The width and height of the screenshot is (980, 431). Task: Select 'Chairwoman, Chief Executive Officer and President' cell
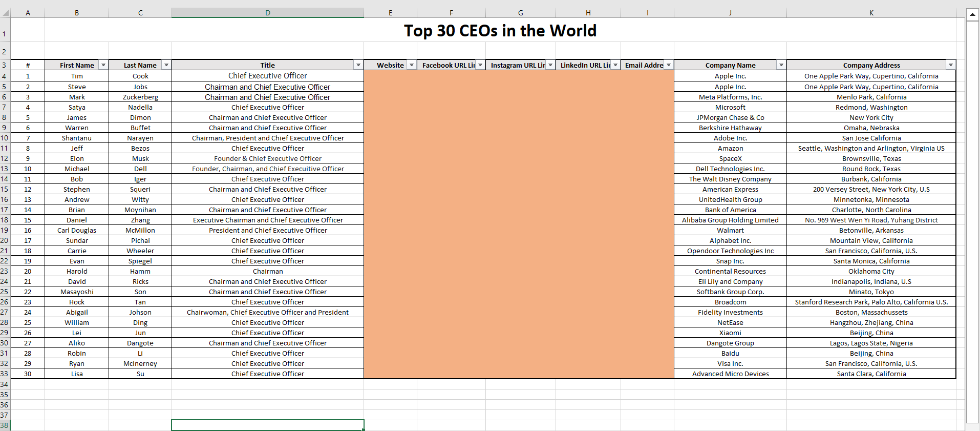pyautogui.click(x=268, y=312)
